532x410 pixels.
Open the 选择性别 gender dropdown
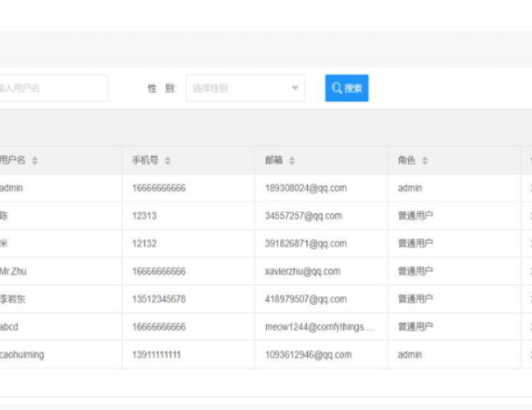(x=245, y=89)
